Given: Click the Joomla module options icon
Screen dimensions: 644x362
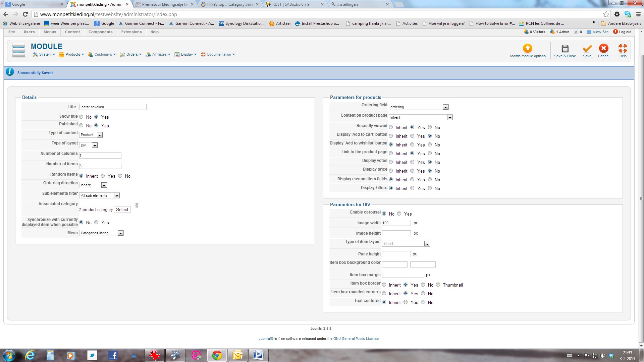Looking at the screenshot, I should [x=527, y=49].
